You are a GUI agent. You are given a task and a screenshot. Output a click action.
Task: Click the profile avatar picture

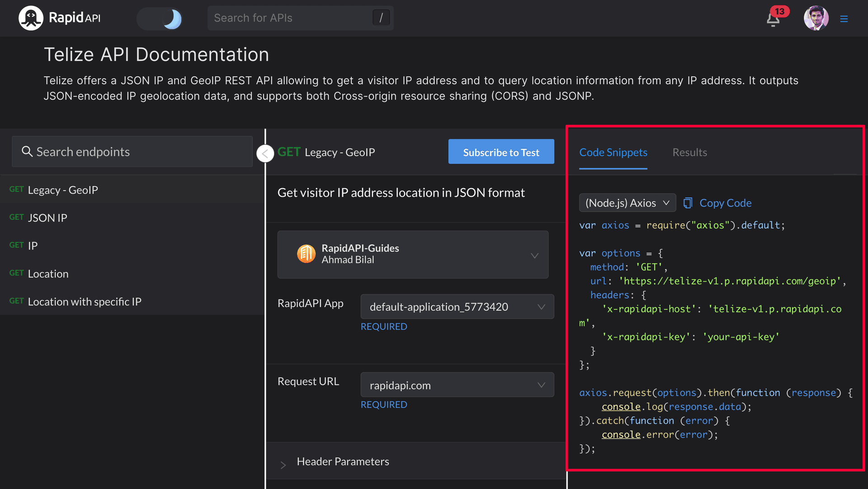coord(816,18)
